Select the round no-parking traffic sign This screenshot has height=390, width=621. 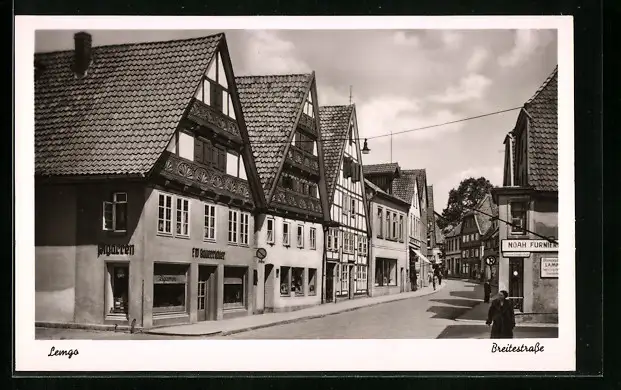pyautogui.click(x=261, y=253)
